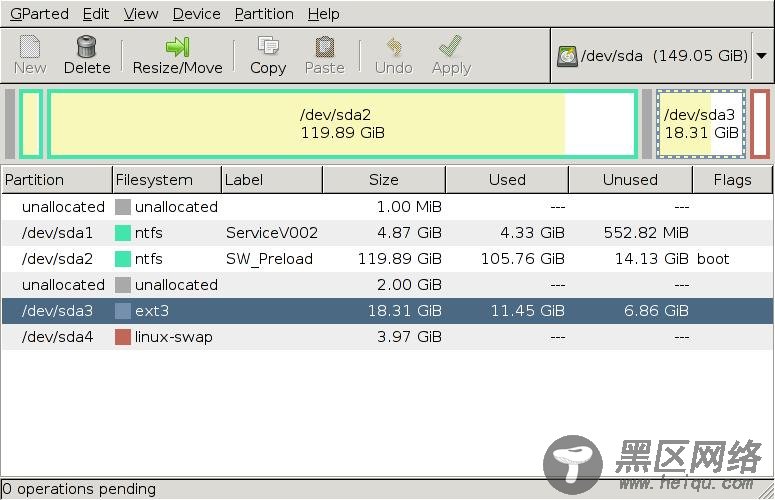Click the 3.97 GiB size value
This screenshot has height=500, width=775.
409,337
